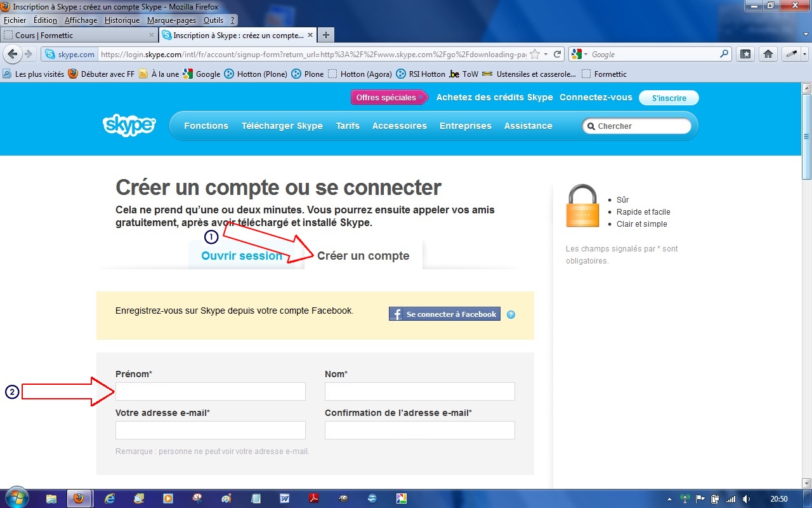The width and height of the screenshot is (812, 508).
Task: Open Télécharger Skype navigation item
Action: (282, 126)
